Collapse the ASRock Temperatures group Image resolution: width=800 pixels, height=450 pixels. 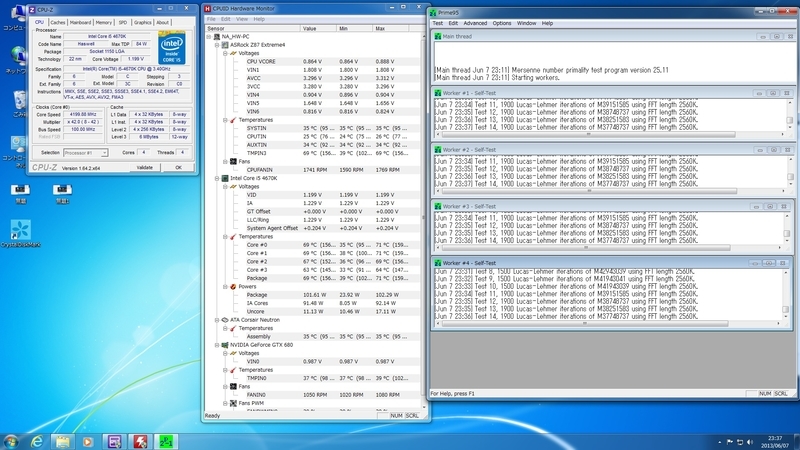pyautogui.click(x=225, y=120)
